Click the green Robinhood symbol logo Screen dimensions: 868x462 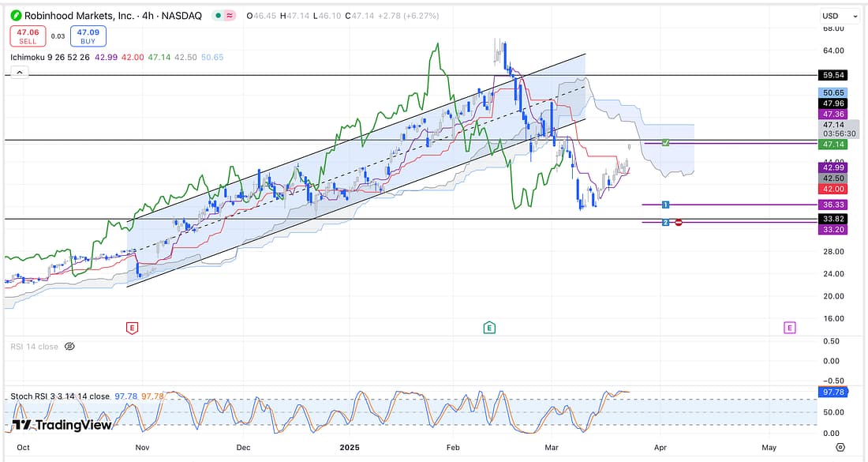(x=15, y=15)
